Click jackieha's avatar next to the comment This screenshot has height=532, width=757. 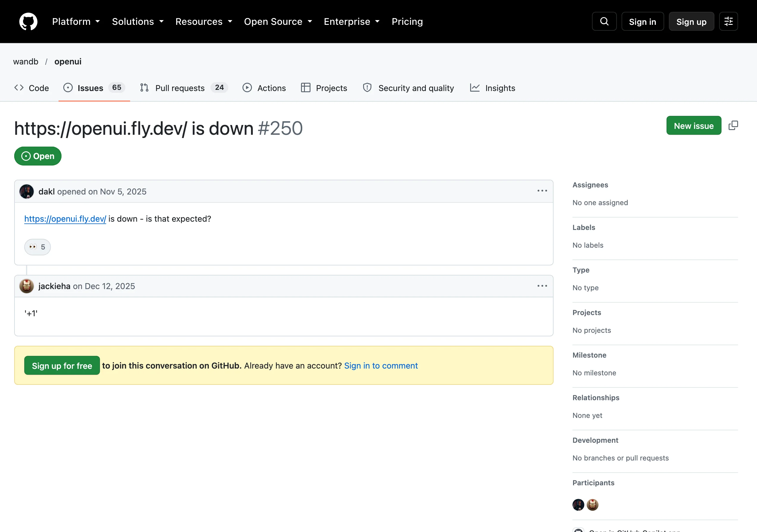(27, 286)
